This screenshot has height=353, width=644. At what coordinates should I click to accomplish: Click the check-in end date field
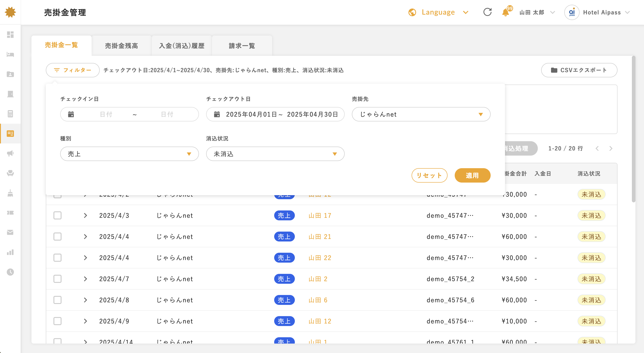tap(167, 114)
